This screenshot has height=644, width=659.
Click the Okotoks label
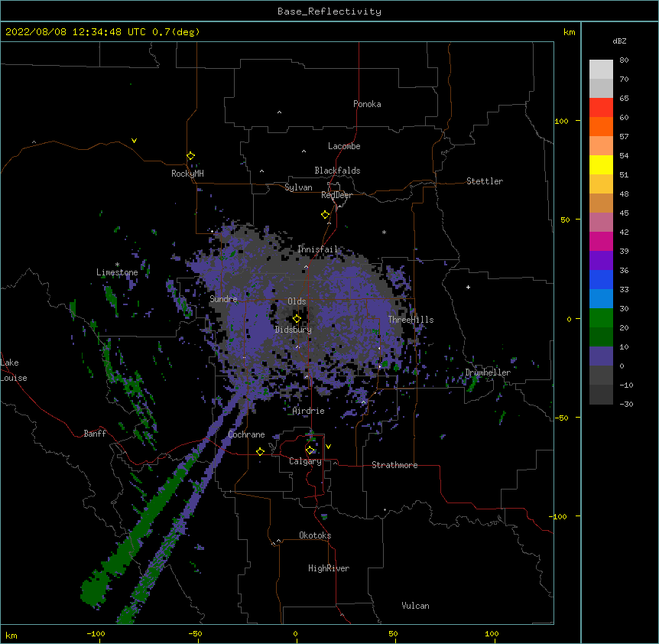pyautogui.click(x=315, y=535)
